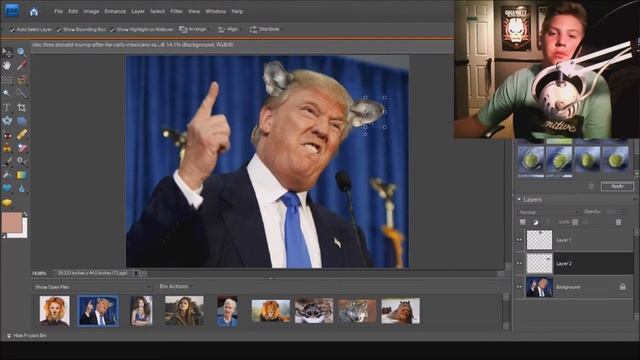Select the Custom Shape heart tool

click(x=7, y=188)
